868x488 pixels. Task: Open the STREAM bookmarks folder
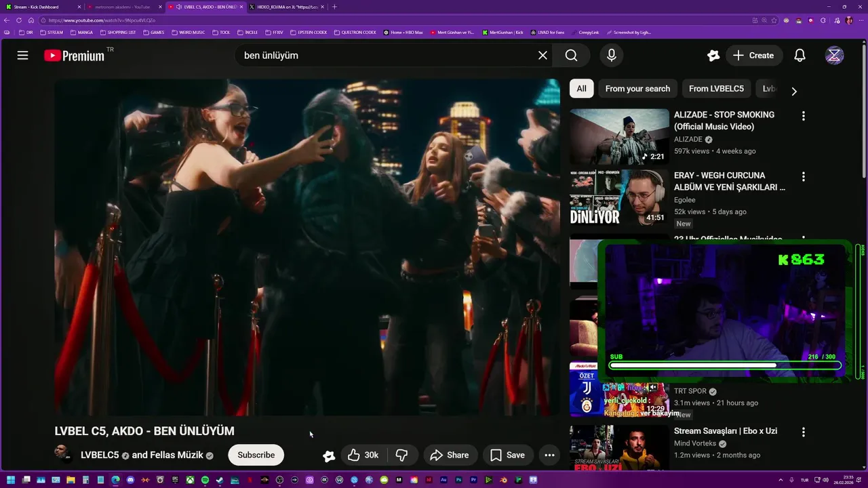[52, 32]
